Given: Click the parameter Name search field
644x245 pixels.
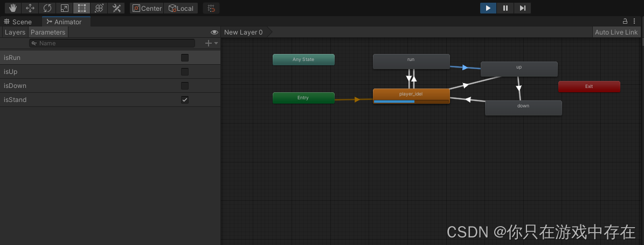Looking at the screenshot, I should [112, 43].
